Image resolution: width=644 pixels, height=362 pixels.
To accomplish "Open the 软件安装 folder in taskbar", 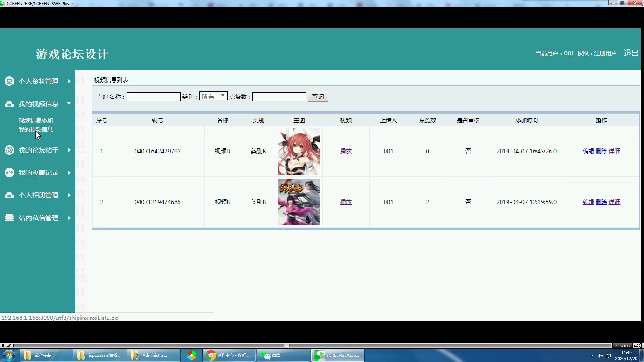I will [46, 355].
